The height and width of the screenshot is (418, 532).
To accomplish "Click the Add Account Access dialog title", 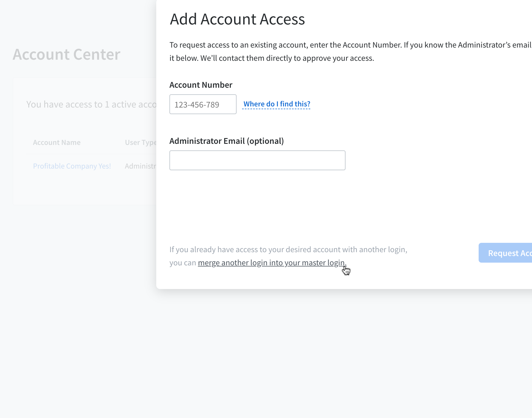I will tap(237, 19).
